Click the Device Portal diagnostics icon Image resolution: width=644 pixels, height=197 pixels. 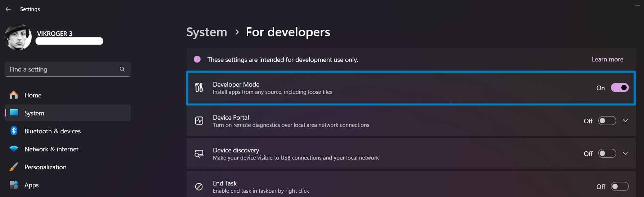tap(199, 120)
